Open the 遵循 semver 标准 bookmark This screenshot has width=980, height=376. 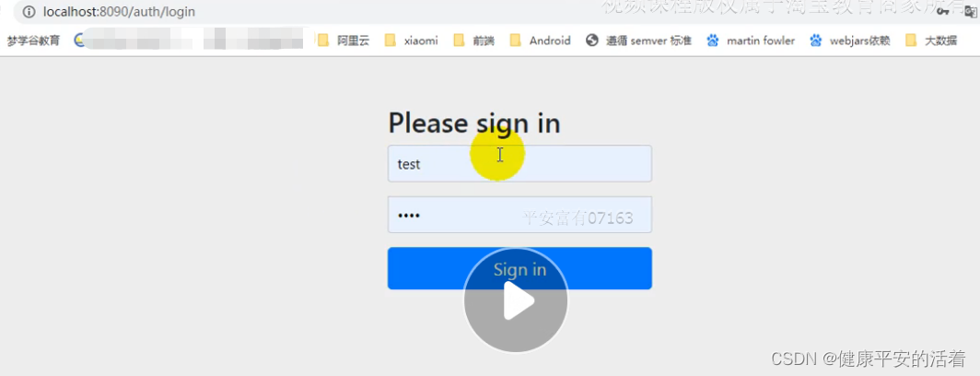639,41
